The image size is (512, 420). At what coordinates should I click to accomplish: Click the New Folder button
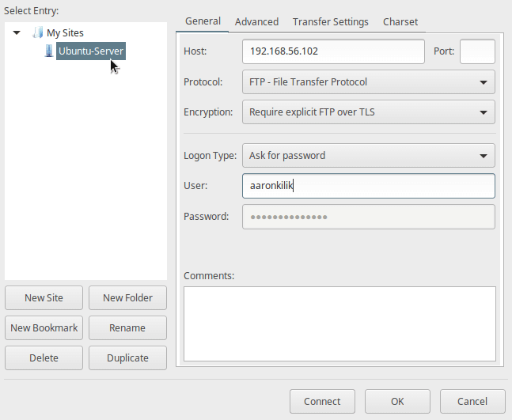tap(127, 298)
